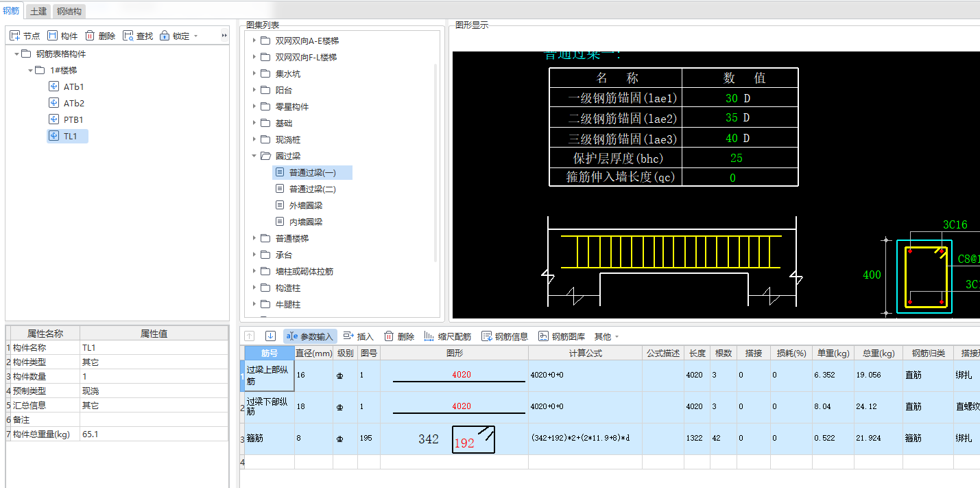Click the 集水坑 folder icon

click(265, 73)
